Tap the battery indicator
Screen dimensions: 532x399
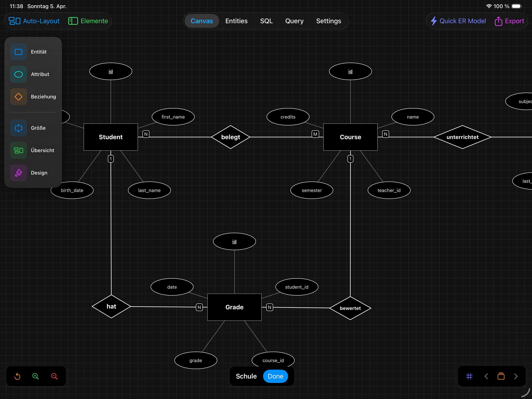click(x=517, y=6)
